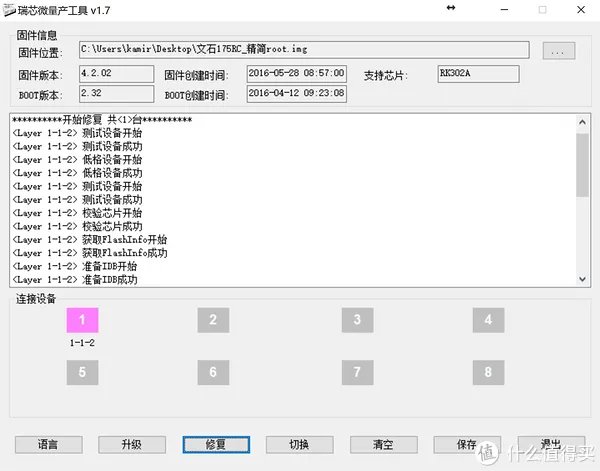This screenshot has height=471, width=600.
Task: Click the log line 准备IDB开始
Action: [x=75, y=266]
